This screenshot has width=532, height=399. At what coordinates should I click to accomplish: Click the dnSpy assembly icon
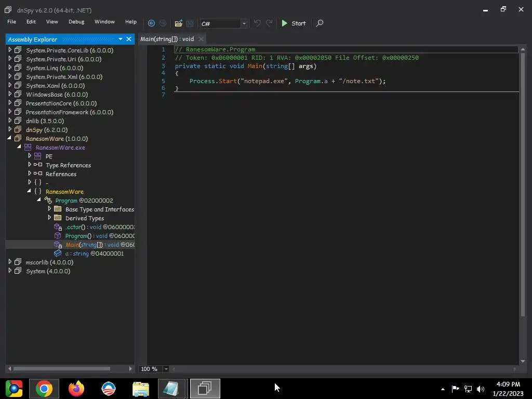pyautogui.click(x=18, y=129)
